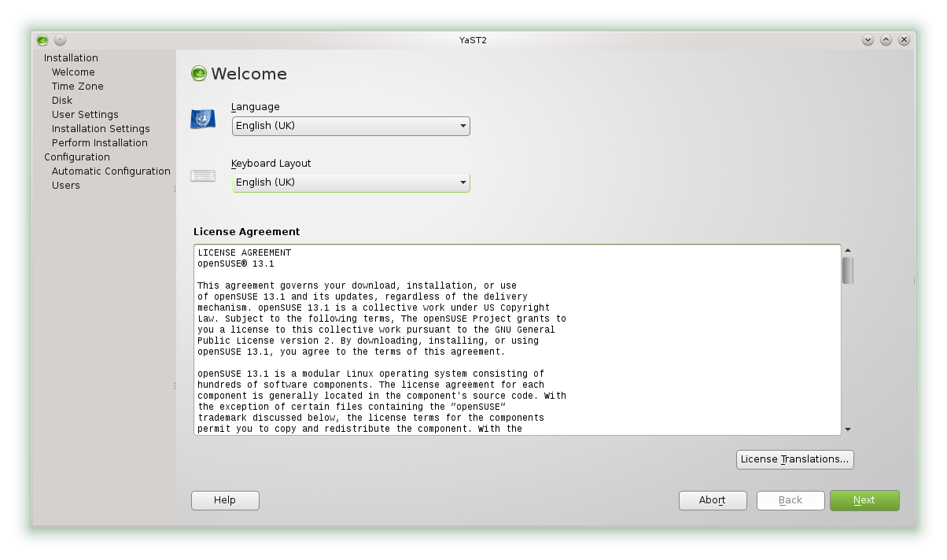Close the YaST2 window
The width and height of the screenshot is (947, 560).
coord(904,40)
